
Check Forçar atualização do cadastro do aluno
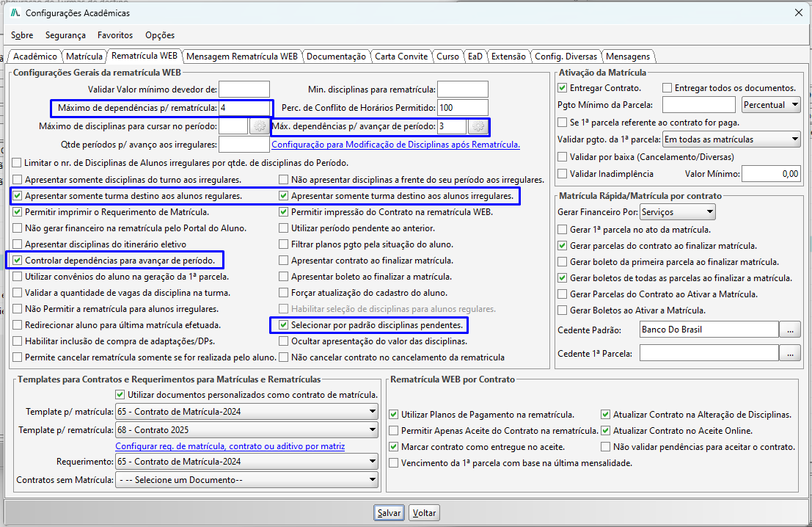tap(283, 293)
